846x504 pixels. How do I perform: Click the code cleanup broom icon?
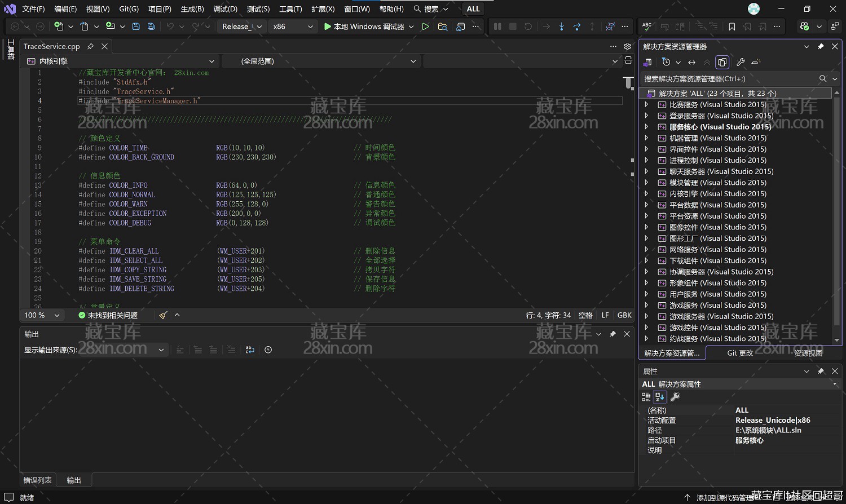(x=163, y=315)
